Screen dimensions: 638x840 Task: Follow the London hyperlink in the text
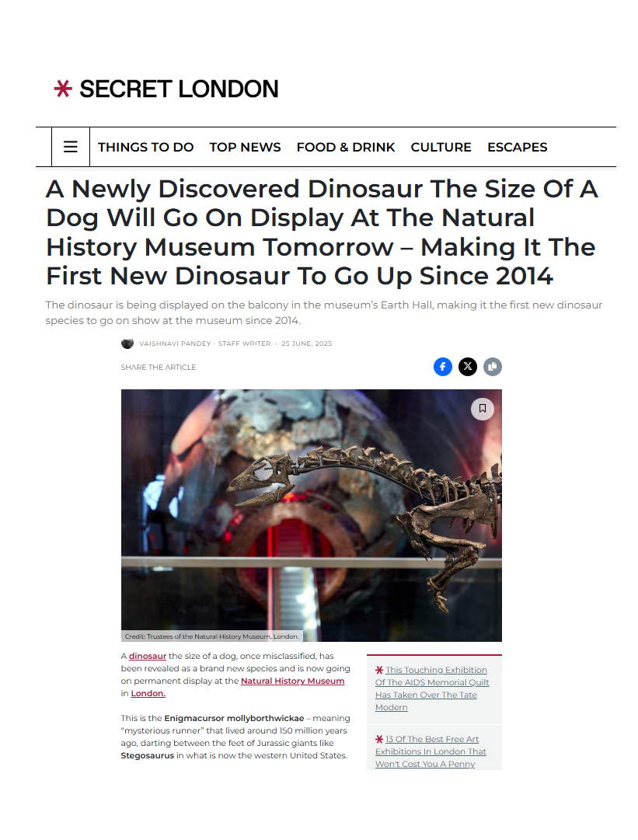click(148, 693)
